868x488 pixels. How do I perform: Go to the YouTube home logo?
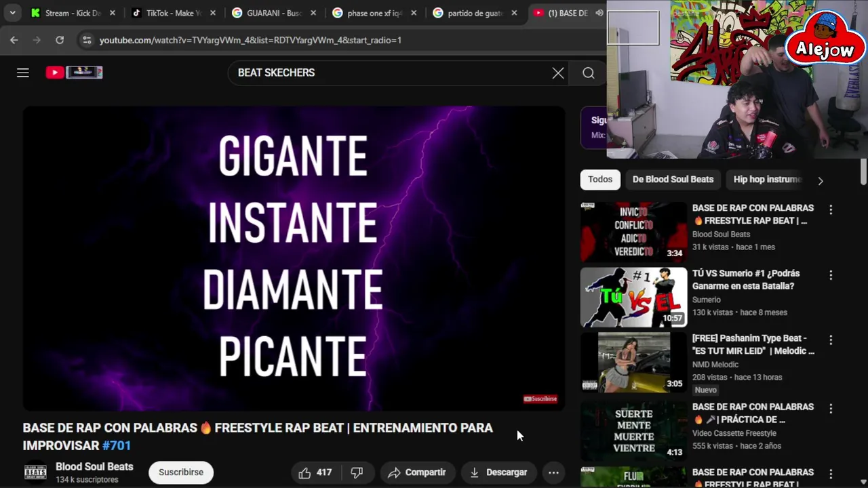74,73
